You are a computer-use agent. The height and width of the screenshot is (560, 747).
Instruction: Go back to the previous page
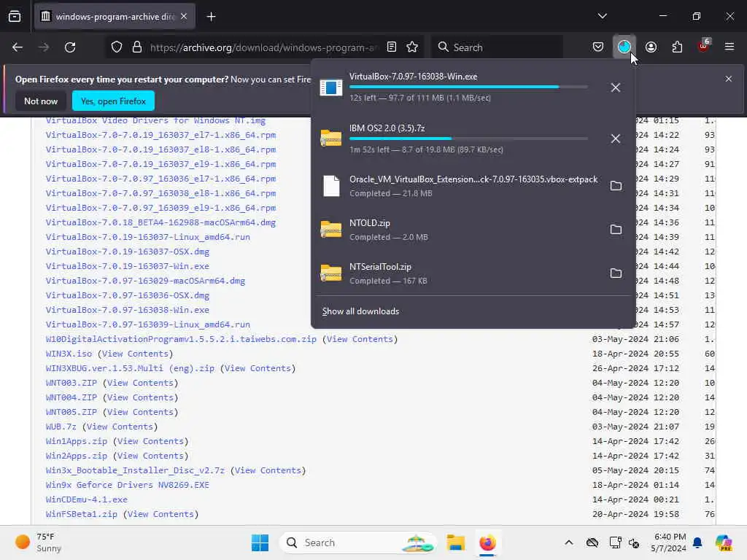point(18,47)
